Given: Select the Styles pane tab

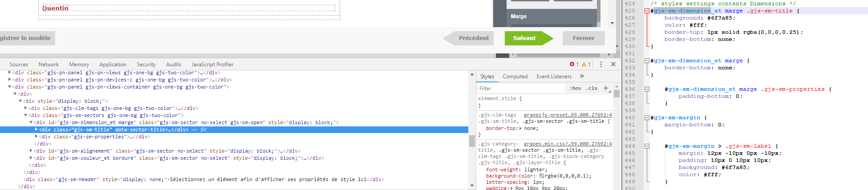Looking at the screenshot, I should 487,77.
